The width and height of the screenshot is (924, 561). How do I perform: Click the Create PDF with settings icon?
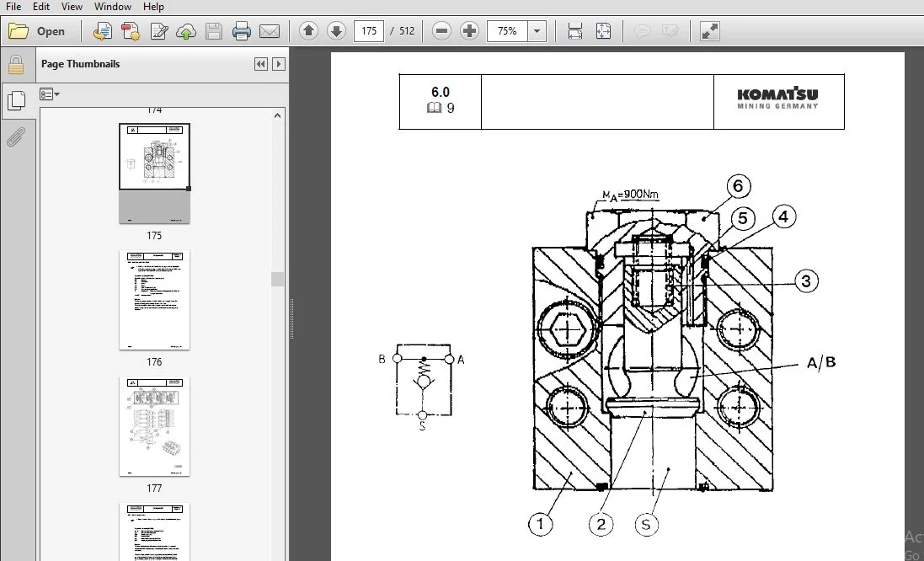(x=131, y=31)
